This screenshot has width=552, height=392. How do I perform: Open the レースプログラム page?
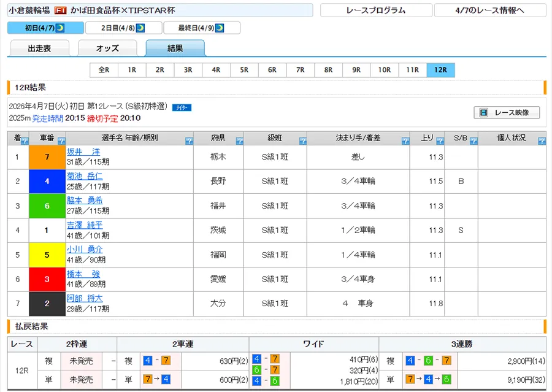click(375, 10)
